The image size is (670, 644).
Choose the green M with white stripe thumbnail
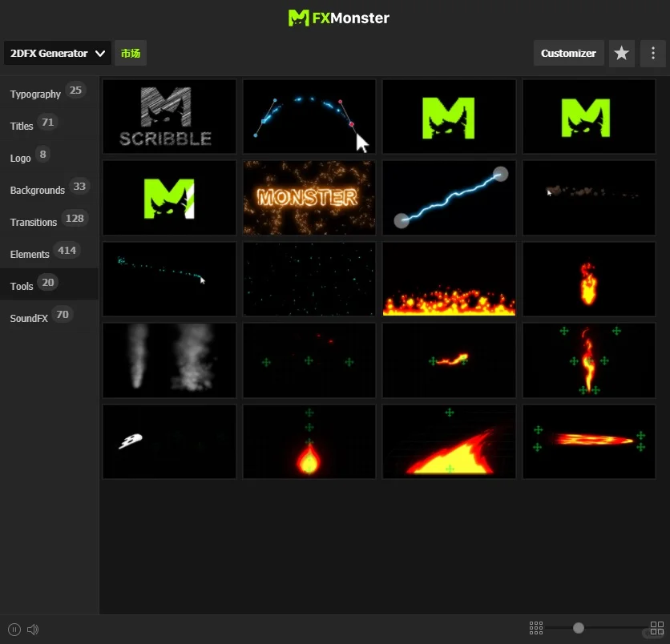pos(169,198)
